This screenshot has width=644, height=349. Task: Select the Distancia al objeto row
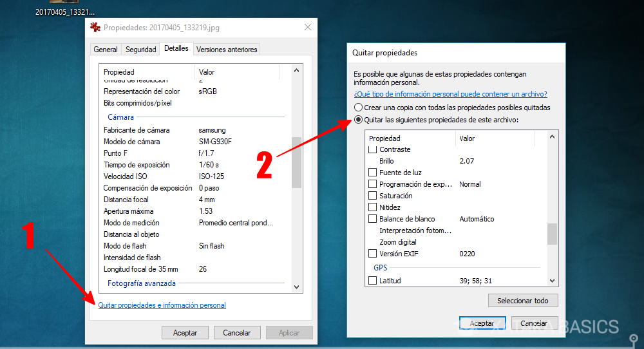point(195,234)
